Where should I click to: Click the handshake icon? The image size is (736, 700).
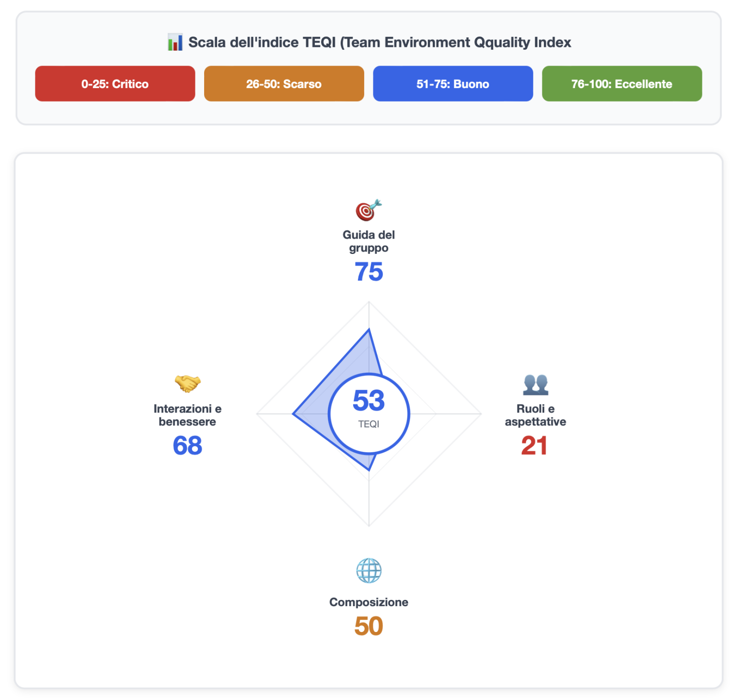187,383
